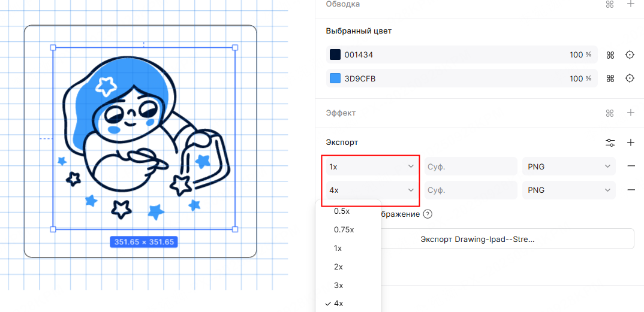Screen dimensions: 644x312
Task: Add another export setting with plus icon
Action: coord(630,143)
